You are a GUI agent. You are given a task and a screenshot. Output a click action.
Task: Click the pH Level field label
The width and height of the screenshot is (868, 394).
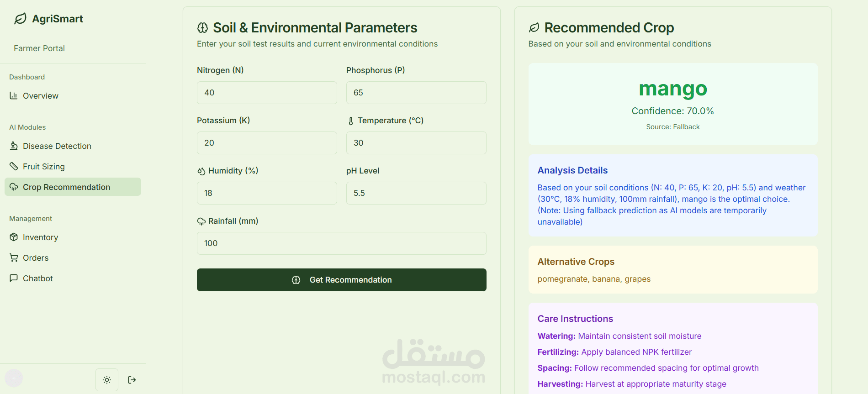click(363, 171)
